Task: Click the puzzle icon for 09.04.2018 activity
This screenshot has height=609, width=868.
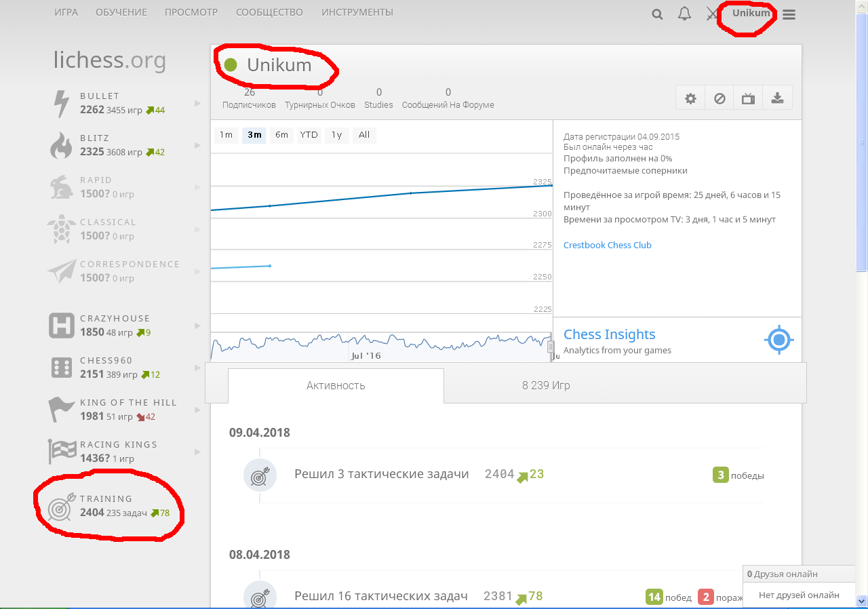Action: click(x=260, y=475)
